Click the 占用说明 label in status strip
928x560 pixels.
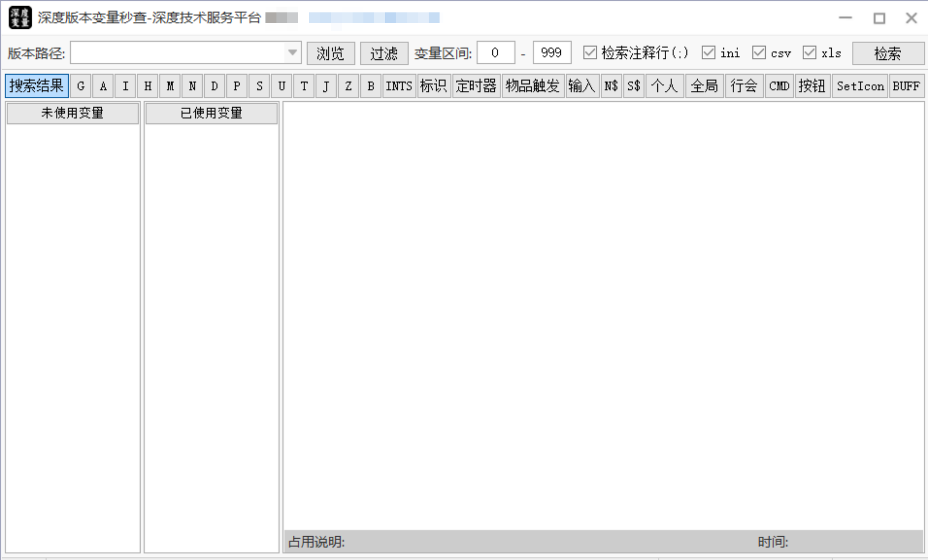316,542
